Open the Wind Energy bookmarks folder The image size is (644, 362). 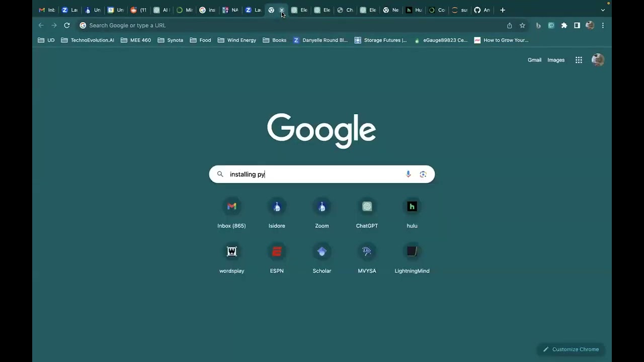(237, 40)
